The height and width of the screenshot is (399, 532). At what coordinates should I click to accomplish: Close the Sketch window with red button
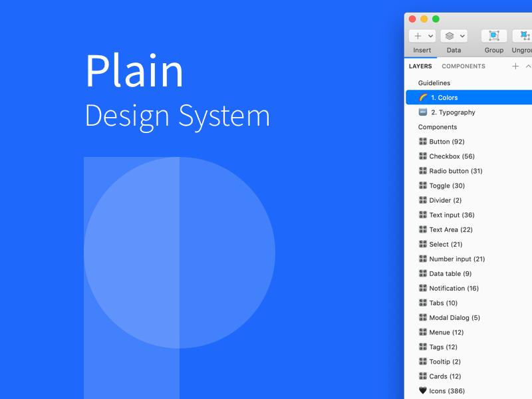coord(412,19)
